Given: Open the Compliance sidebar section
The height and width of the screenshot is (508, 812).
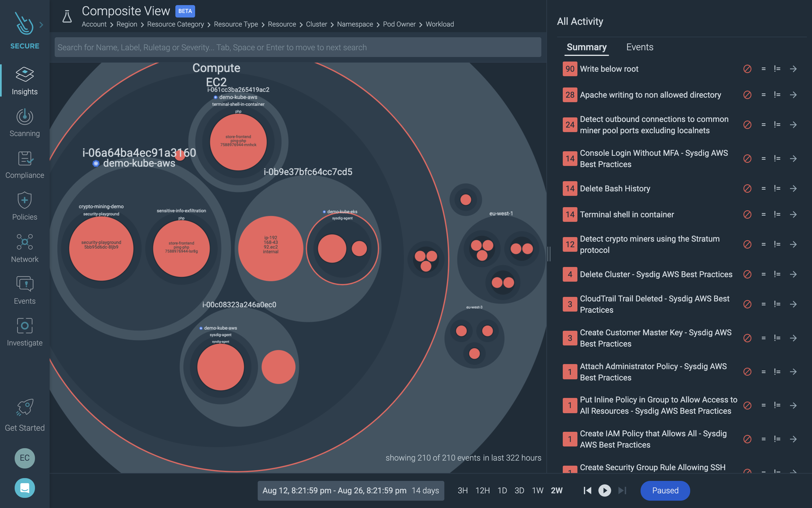Looking at the screenshot, I should [25, 165].
